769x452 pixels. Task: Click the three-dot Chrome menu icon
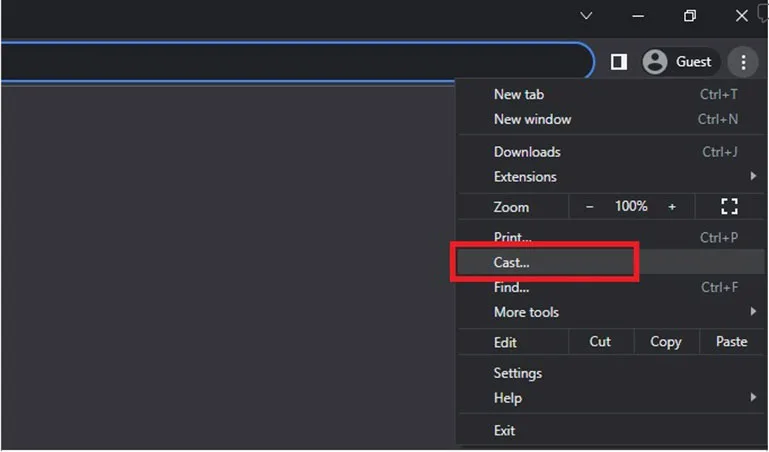[x=743, y=62]
